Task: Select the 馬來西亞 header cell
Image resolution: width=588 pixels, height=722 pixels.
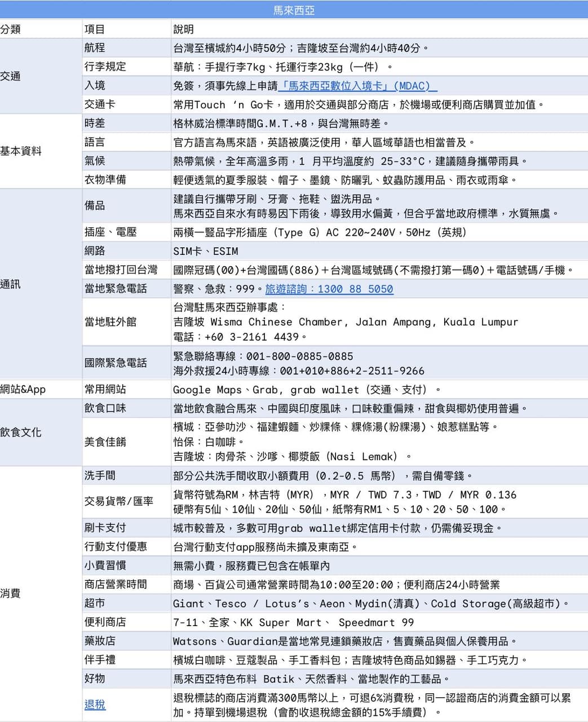Action: 294,10
